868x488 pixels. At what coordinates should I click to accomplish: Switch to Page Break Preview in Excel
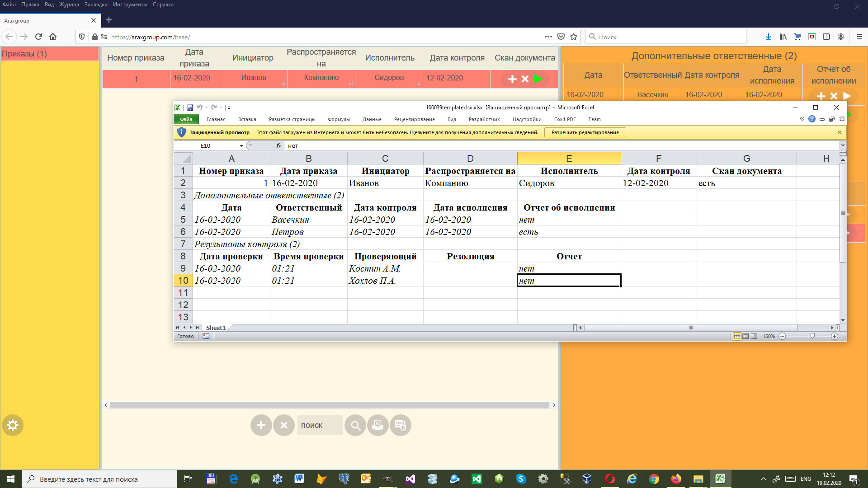click(x=754, y=336)
